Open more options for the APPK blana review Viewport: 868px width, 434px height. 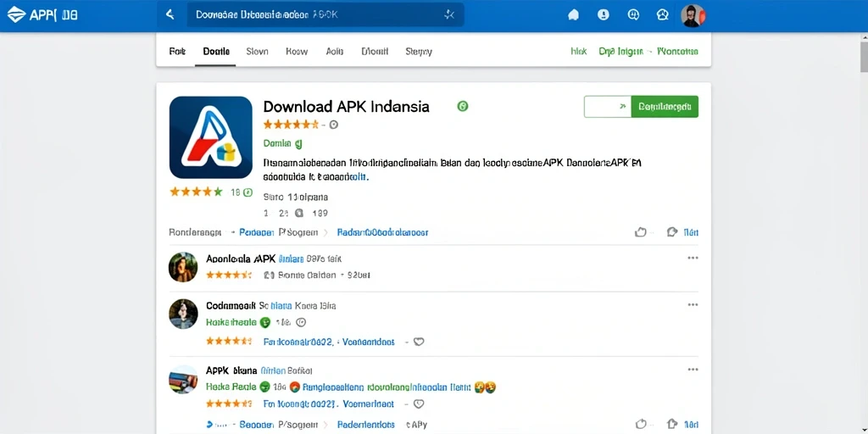693,370
